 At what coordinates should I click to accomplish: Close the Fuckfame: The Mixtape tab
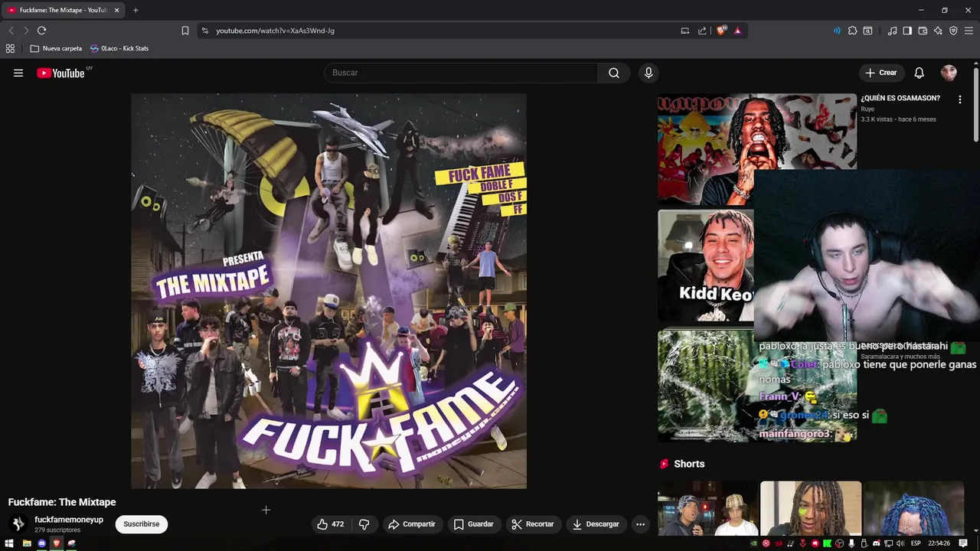pos(117,10)
